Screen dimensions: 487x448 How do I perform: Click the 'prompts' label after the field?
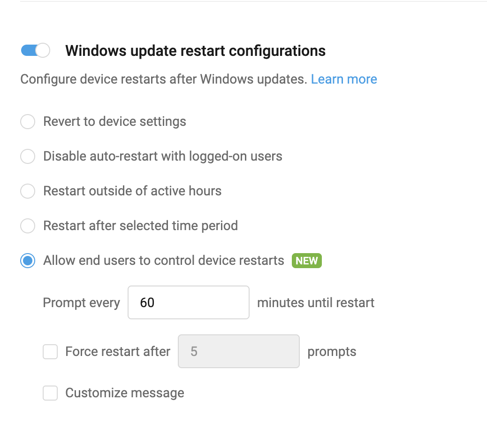[332, 351]
